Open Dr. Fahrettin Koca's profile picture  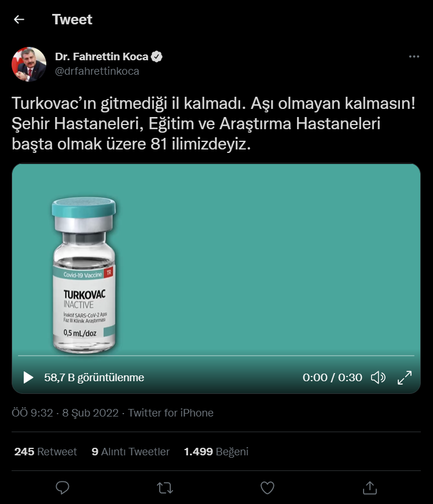pos(29,64)
